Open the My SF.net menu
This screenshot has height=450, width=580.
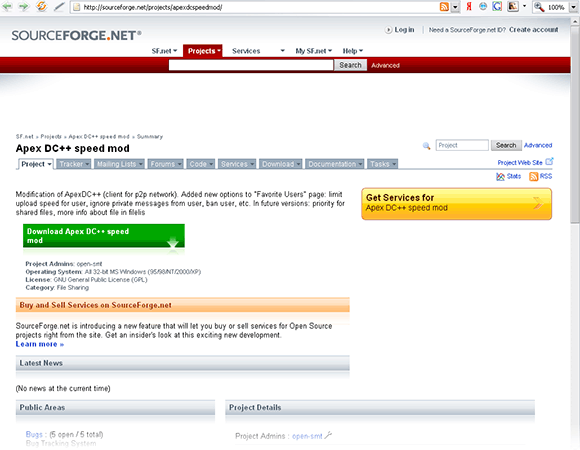[313, 51]
